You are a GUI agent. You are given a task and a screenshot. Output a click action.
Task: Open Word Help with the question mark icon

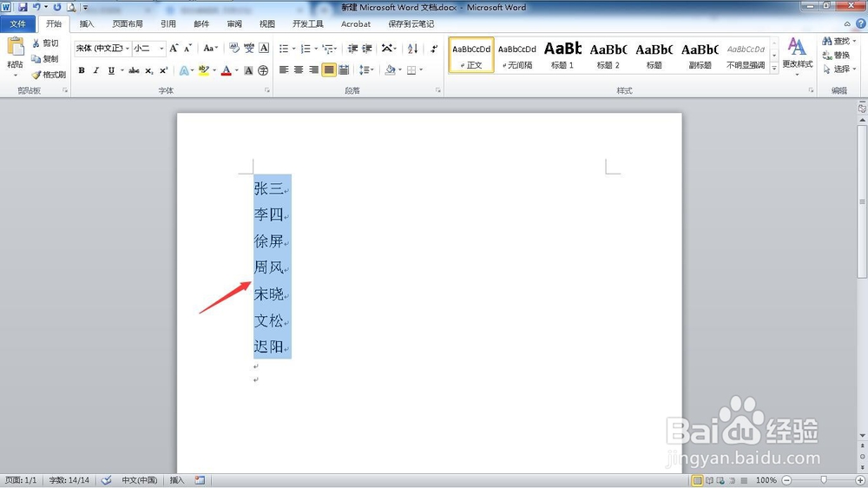861,23
